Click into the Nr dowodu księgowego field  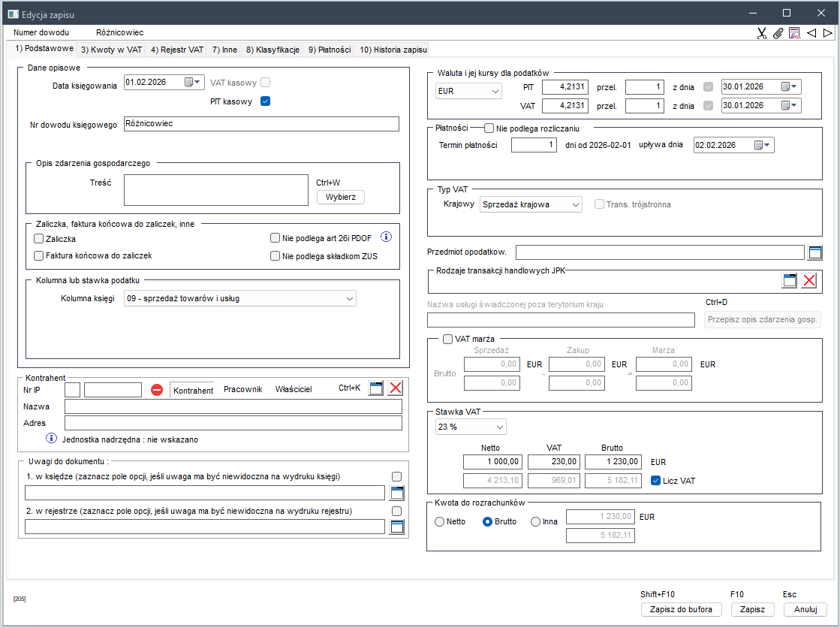260,124
